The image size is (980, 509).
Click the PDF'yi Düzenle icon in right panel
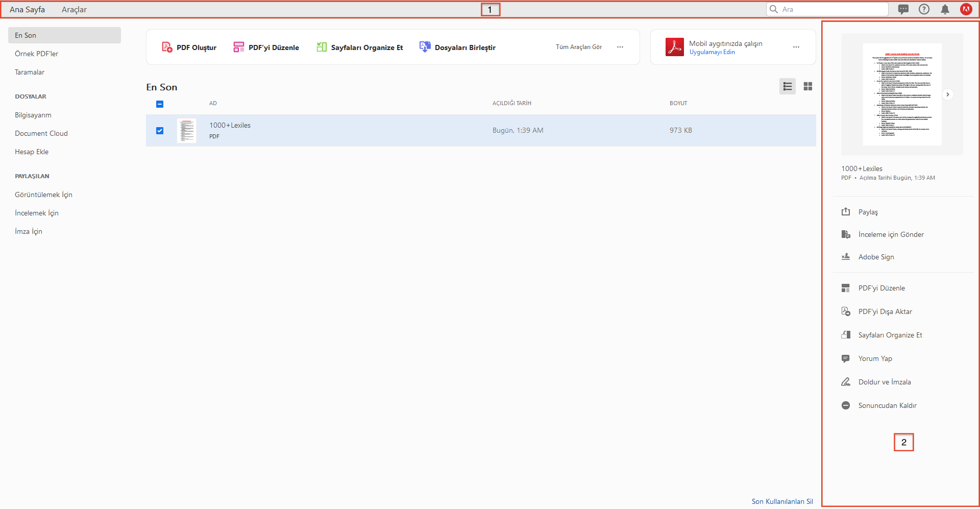tap(846, 288)
